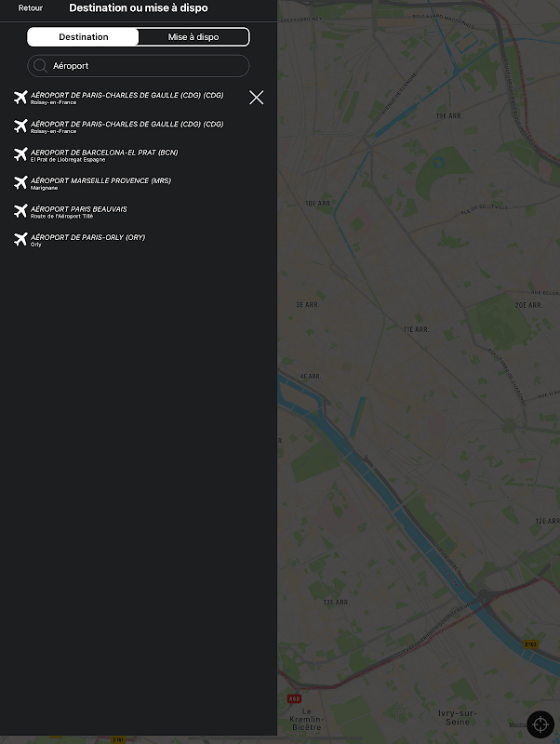Click the A6B road shield on map
Screen dimensions: 560x744
[294, 698]
